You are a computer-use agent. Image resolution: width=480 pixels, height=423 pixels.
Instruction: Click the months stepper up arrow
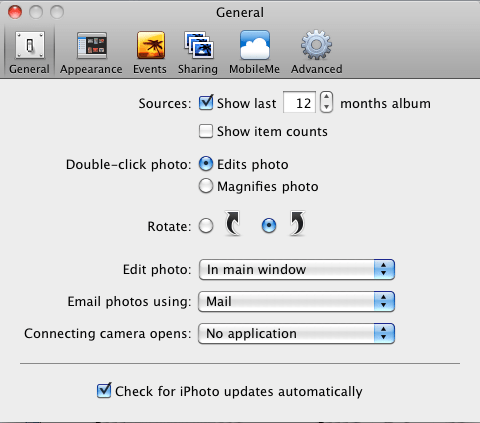[326, 97]
